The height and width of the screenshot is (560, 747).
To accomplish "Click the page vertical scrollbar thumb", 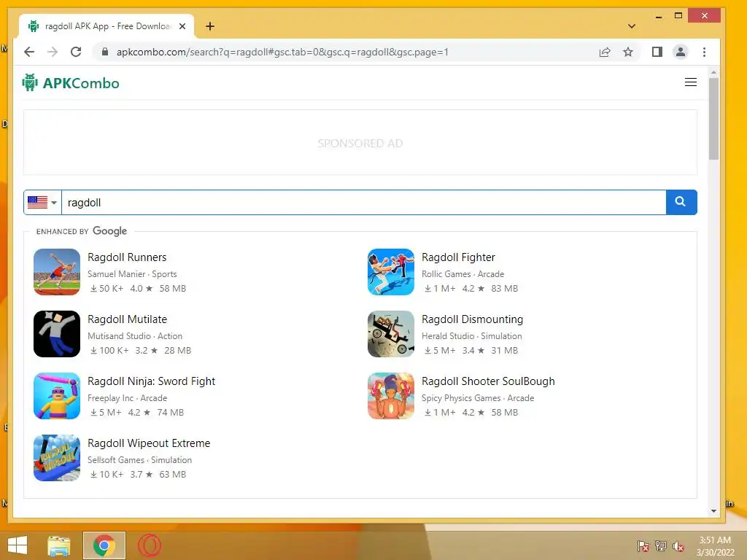I will [713, 119].
